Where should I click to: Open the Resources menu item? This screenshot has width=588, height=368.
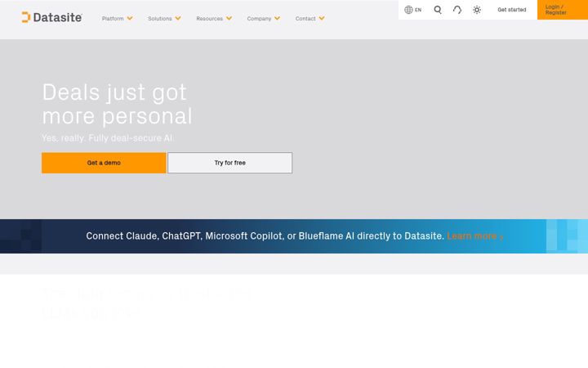click(x=209, y=18)
